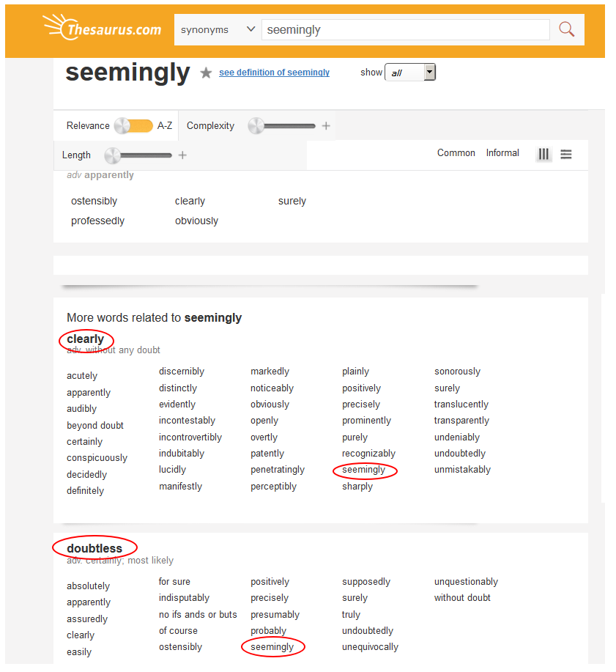This screenshot has height=672, width=616.
Task: Click the plus icon next to Length slider
Action: [182, 155]
